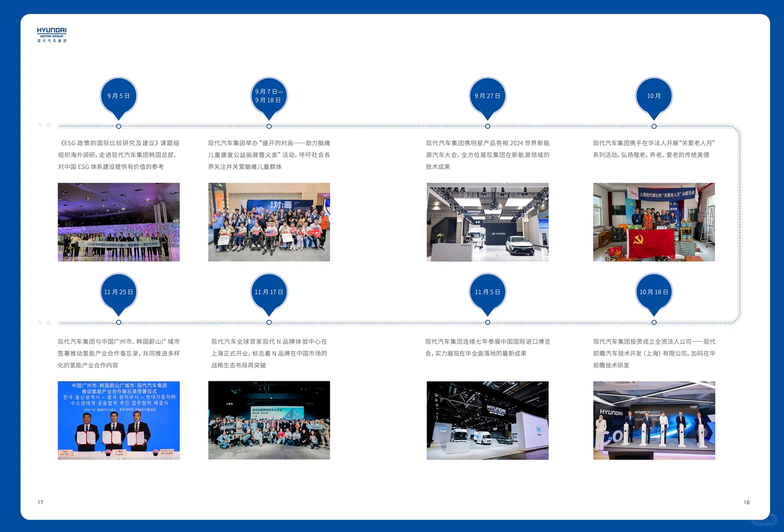Screen dimensions: 784x532
Task: Open the hydrogen memorandum signing ceremony photo
Action: click(119, 420)
